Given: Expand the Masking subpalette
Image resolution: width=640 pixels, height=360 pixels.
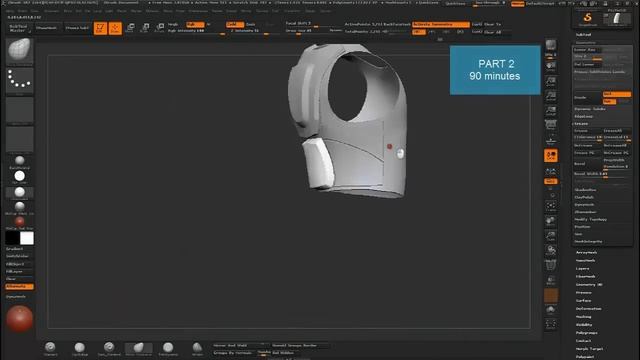Looking at the screenshot, I should pyautogui.click(x=583, y=317).
